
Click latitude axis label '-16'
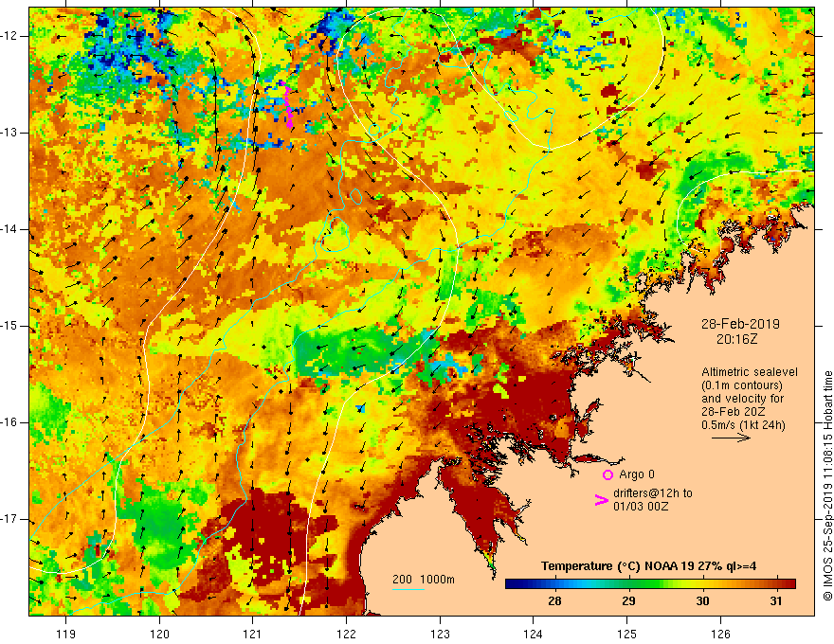tap(9, 422)
